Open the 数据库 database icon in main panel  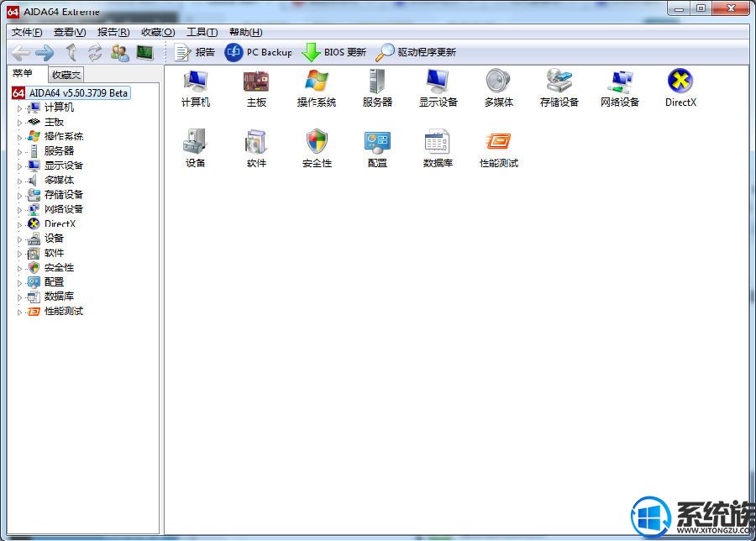(x=438, y=142)
